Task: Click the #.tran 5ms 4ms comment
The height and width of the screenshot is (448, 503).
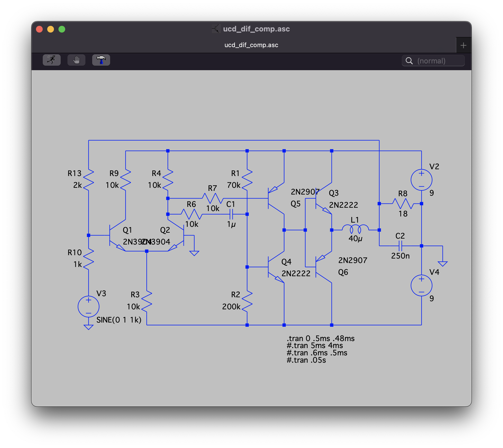Action: (315, 346)
